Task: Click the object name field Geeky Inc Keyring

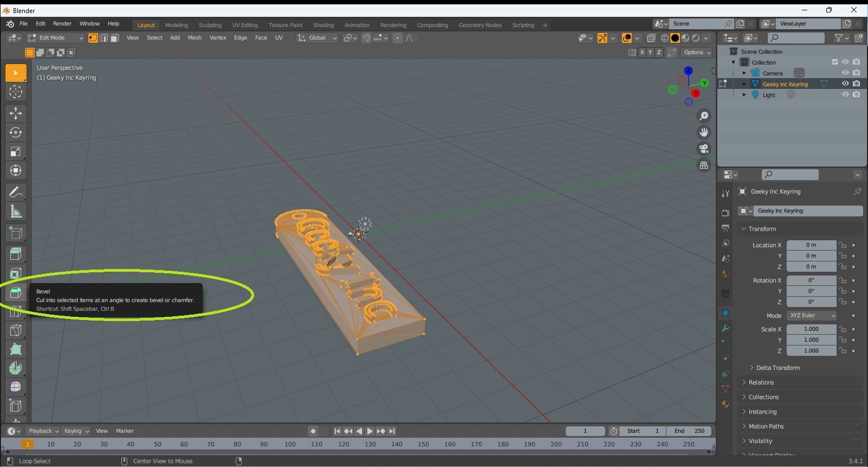Action: point(807,211)
